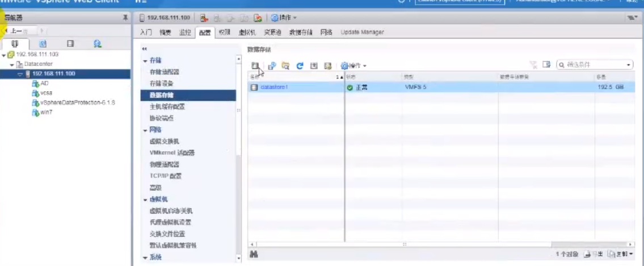Open the panel options menu in header corner
The width and height of the screenshot is (644, 266).
click(x=633, y=18)
